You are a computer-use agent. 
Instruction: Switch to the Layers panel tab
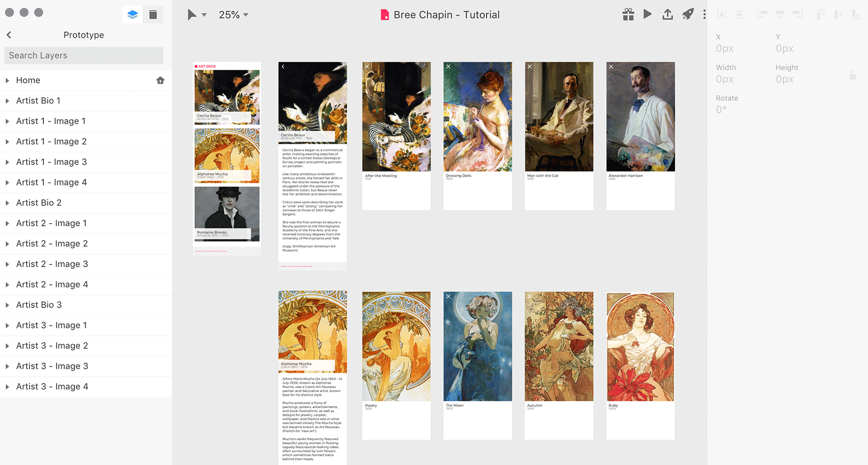[x=133, y=14]
